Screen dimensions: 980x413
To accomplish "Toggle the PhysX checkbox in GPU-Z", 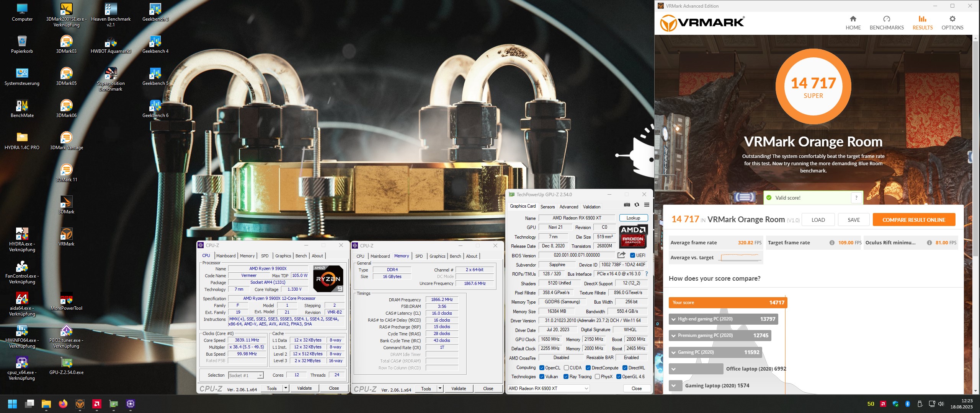I will pyautogui.click(x=597, y=377).
